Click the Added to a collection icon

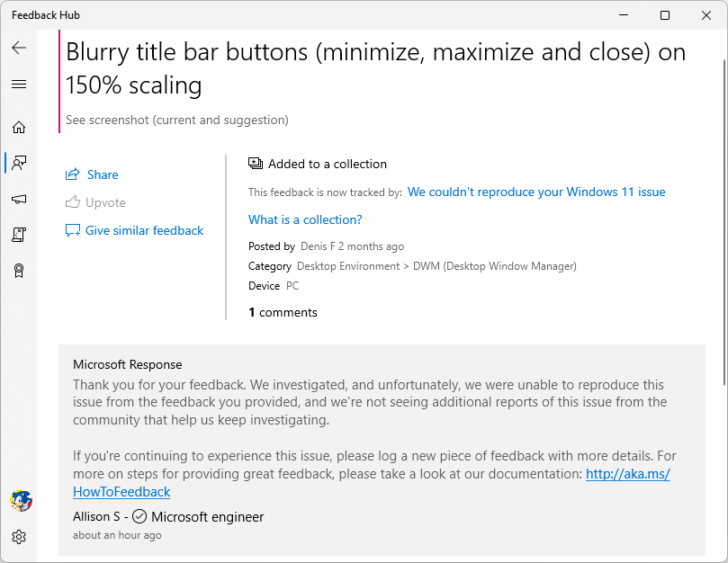pyautogui.click(x=256, y=164)
